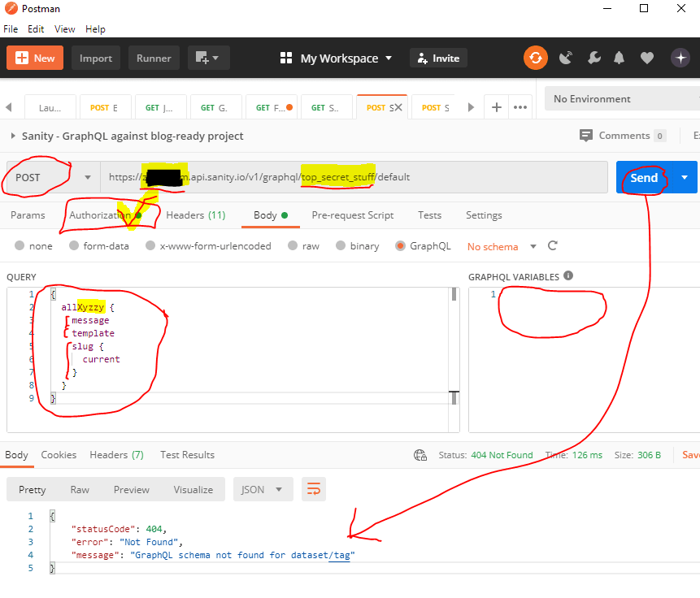Image resolution: width=700 pixels, height=598 pixels.
Task: Click the workspace grid icon
Action: [x=285, y=58]
